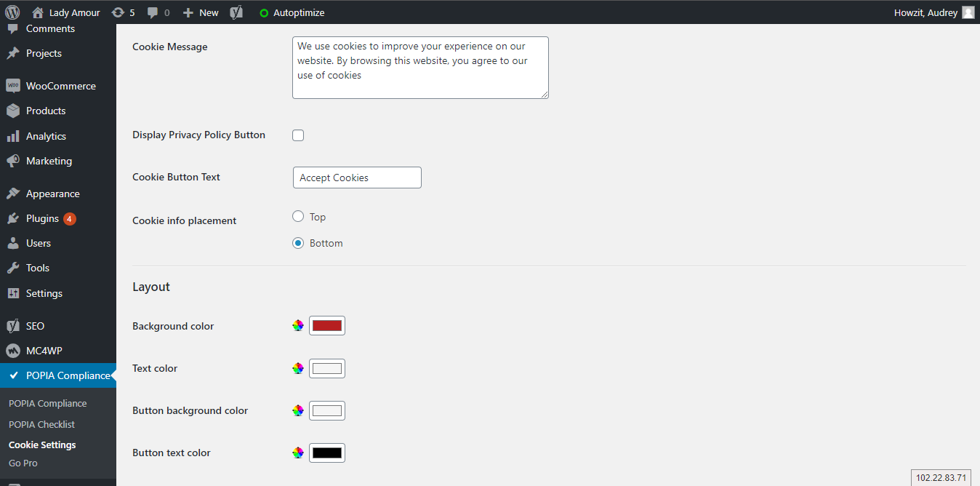
Task: Click the Analytics menu label
Action: coord(46,136)
